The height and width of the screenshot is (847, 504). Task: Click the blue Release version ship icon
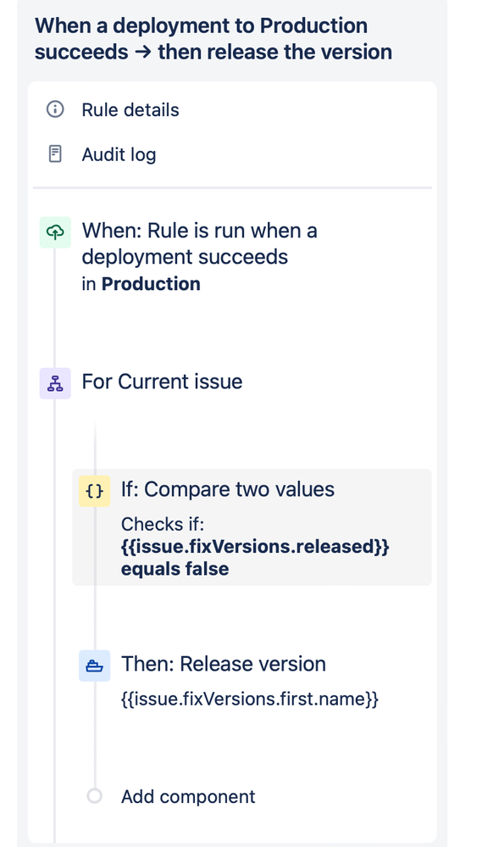[x=94, y=666]
